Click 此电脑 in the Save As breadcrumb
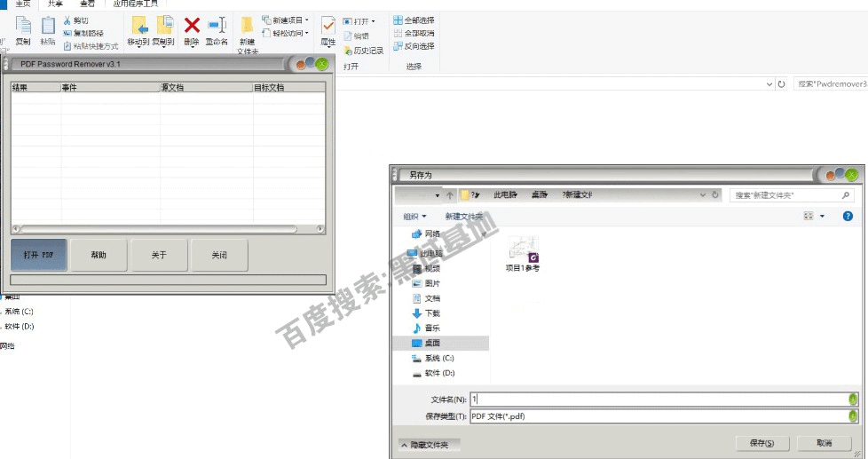This screenshot has width=868, height=459. pos(505,195)
